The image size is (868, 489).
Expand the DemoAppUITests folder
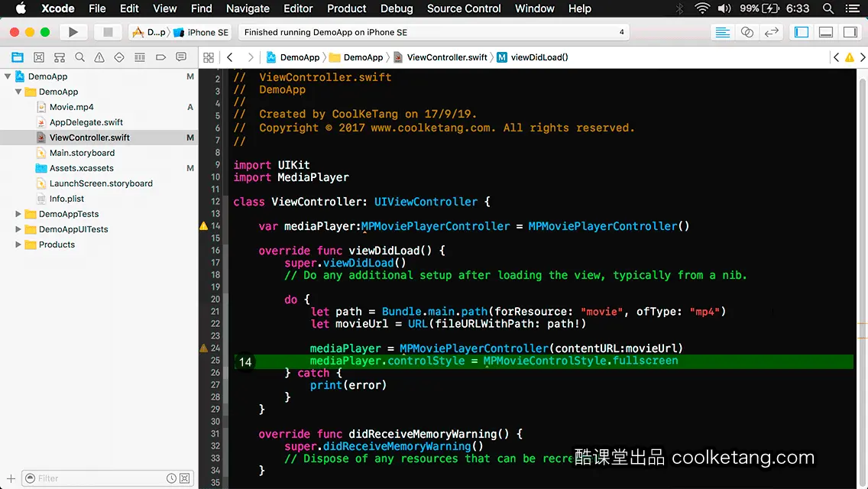point(18,228)
